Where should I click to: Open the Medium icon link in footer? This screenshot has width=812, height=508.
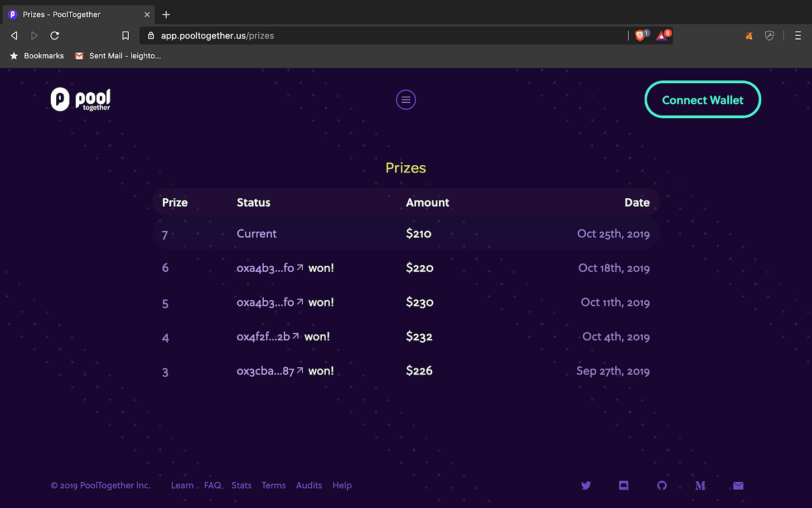click(x=700, y=486)
